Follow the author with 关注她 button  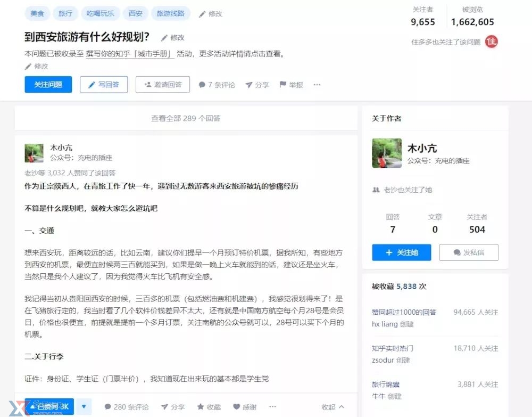pos(401,252)
